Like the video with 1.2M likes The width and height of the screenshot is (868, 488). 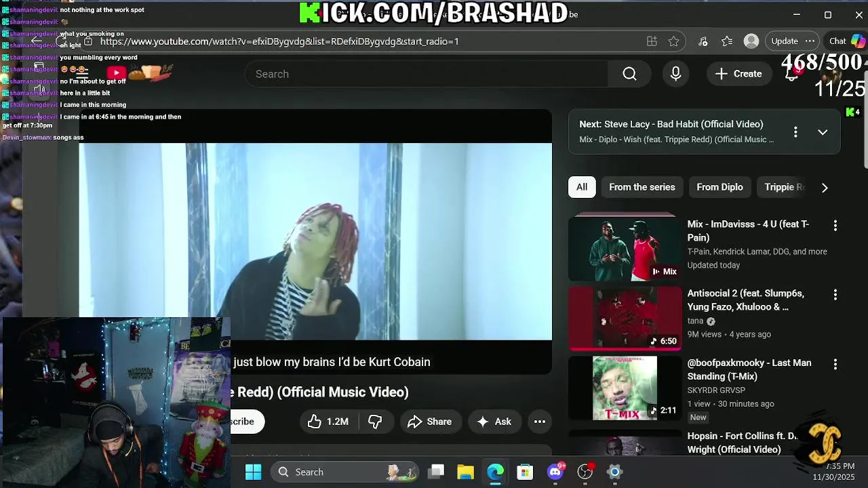[x=328, y=422]
